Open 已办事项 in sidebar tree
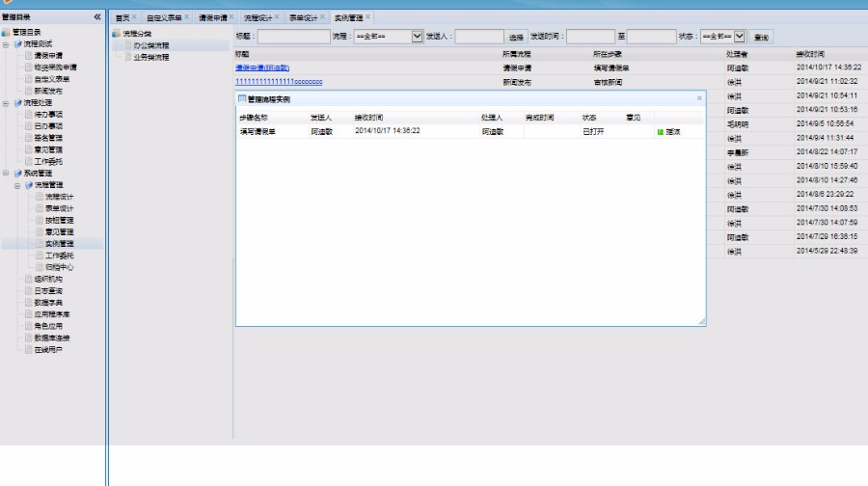Screen dimensions: 868x486 tap(48, 126)
